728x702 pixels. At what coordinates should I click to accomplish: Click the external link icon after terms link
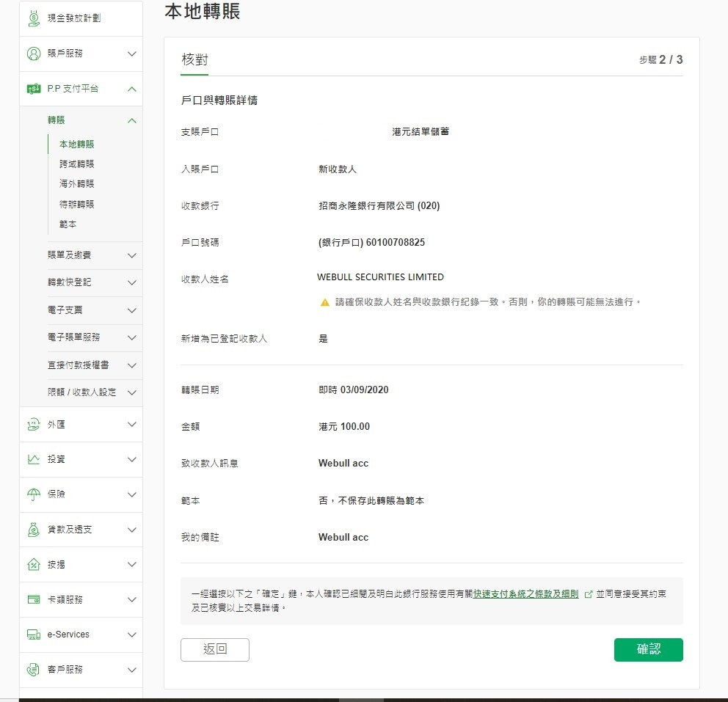[589, 594]
